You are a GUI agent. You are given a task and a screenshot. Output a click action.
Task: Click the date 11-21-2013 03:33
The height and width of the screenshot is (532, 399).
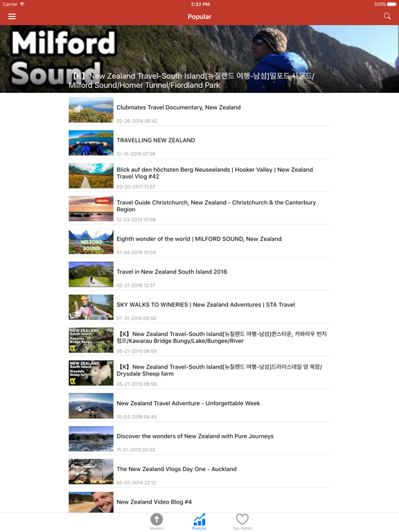pos(135,450)
